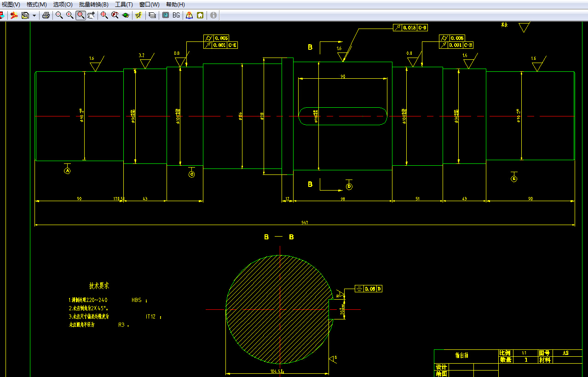Viewport: 588px width, 377px height.
Task: Click the HBS text in the technical notes
Action: point(137,300)
